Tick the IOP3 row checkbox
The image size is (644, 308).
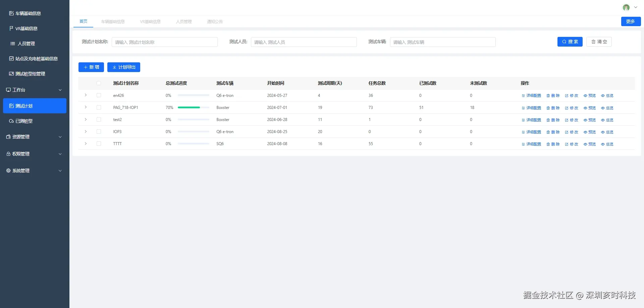click(x=99, y=131)
